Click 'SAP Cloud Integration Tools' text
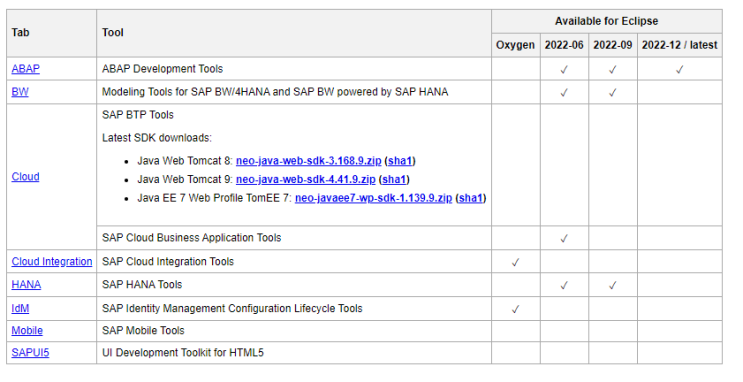The image size is (743, 382). click(168, 262)
